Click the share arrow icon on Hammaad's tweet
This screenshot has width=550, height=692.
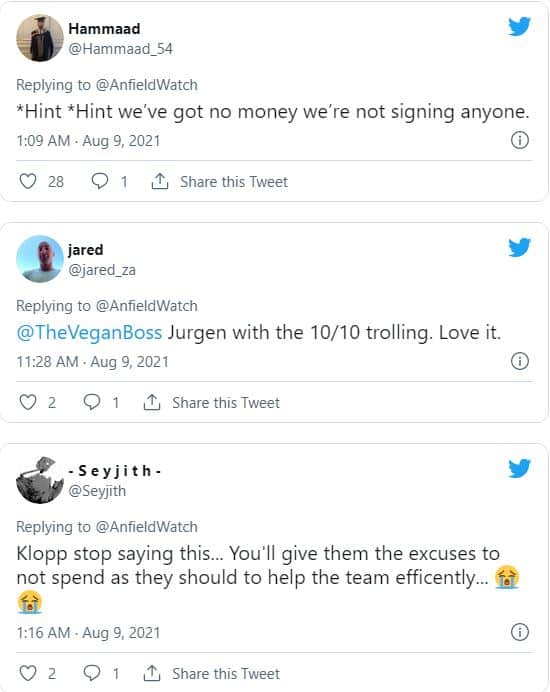click(x=160, y=181)
